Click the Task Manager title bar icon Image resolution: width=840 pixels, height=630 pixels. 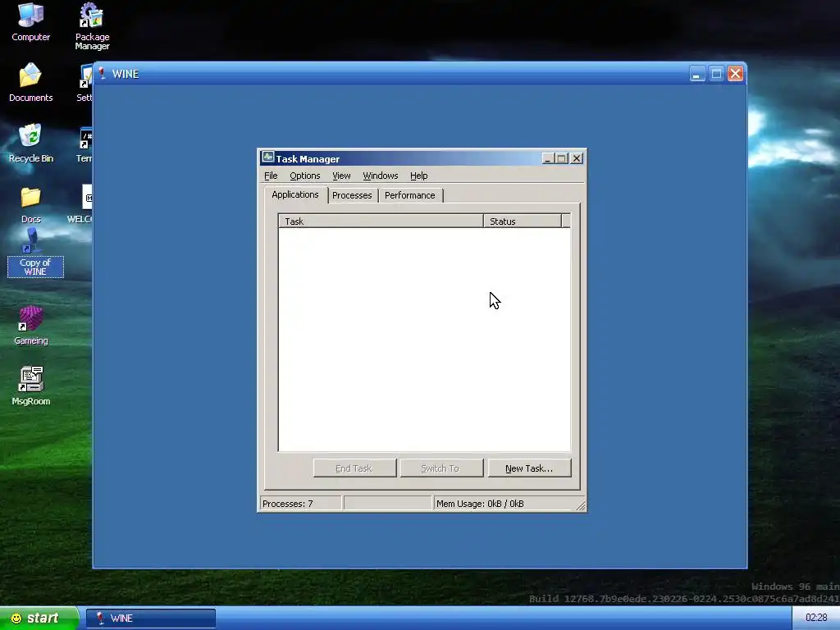[x=268, y=157]
